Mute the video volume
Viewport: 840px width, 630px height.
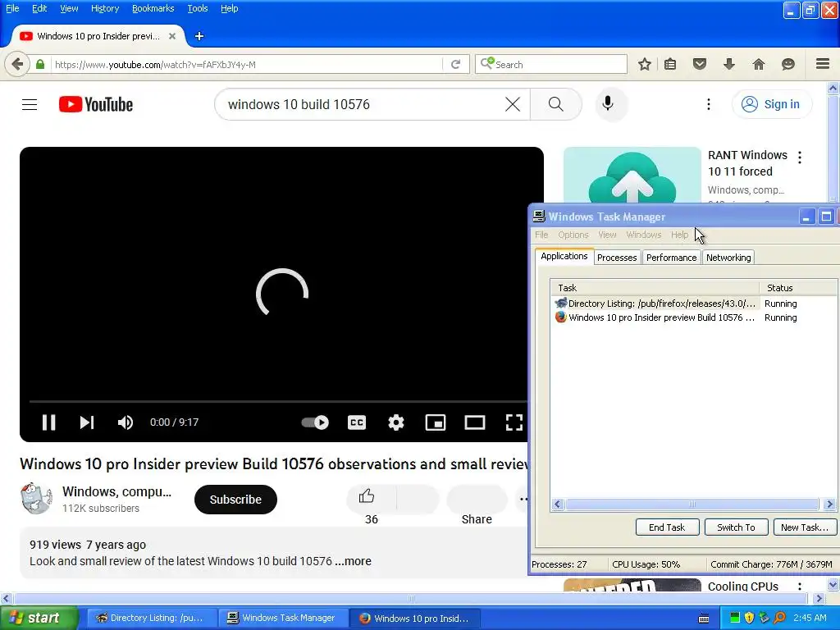click(126, 422)
